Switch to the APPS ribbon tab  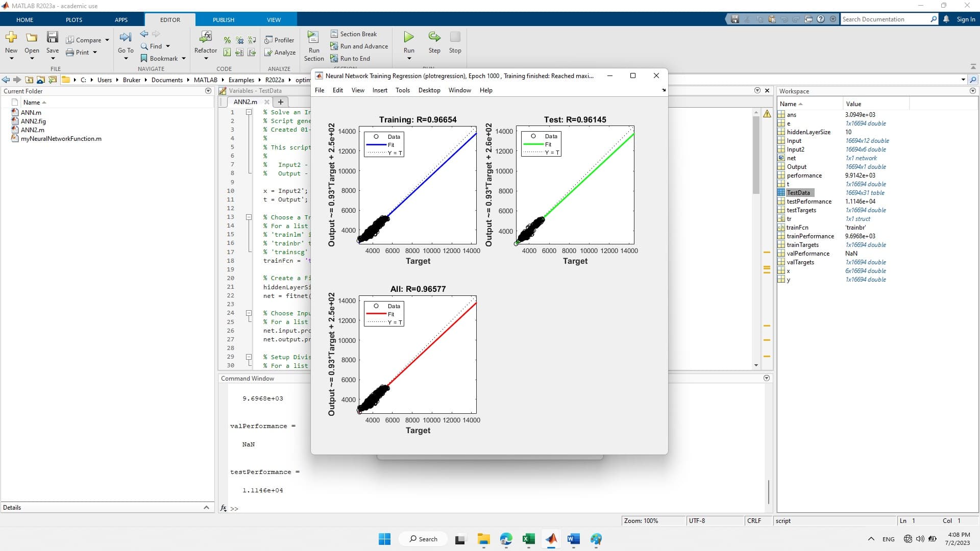coord(121,20)
